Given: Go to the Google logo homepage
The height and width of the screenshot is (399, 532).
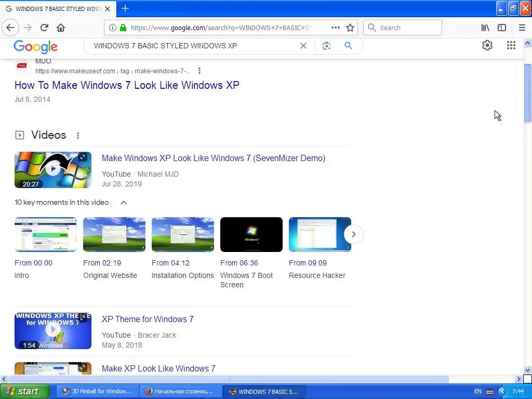Looking at the screenshot, I should pyautogui.click(x=36, y=47).
